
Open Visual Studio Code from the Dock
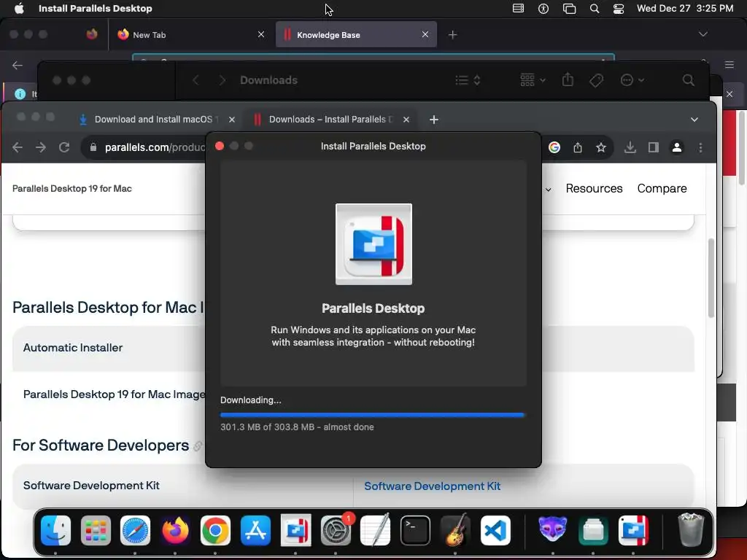pos(495,531)
